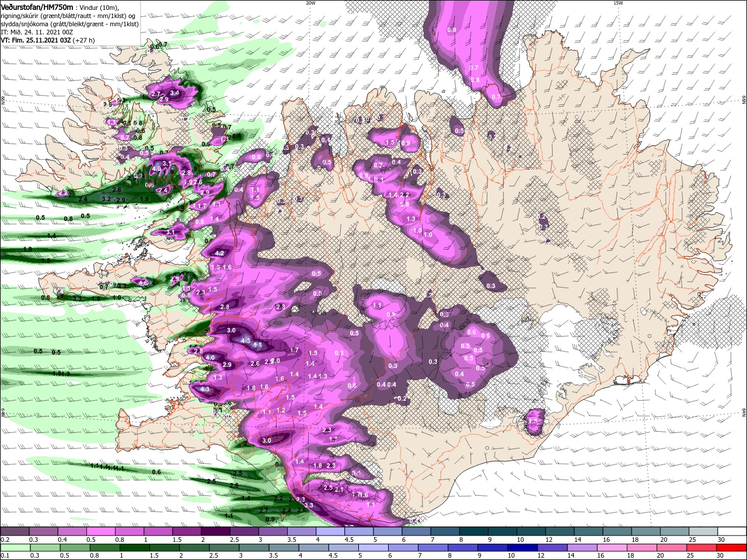Click the 15W longitude label
Image resolution: width=747 pixels, height=560 pixels.
tap(618, 3)
